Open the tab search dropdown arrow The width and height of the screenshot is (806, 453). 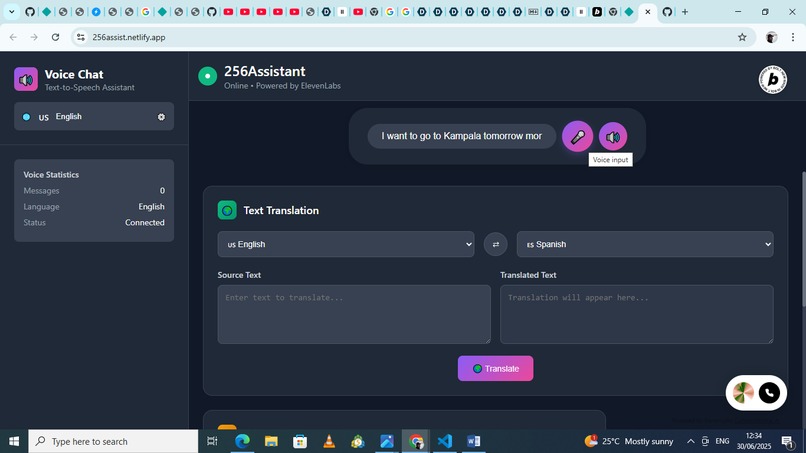pos(11,11)
